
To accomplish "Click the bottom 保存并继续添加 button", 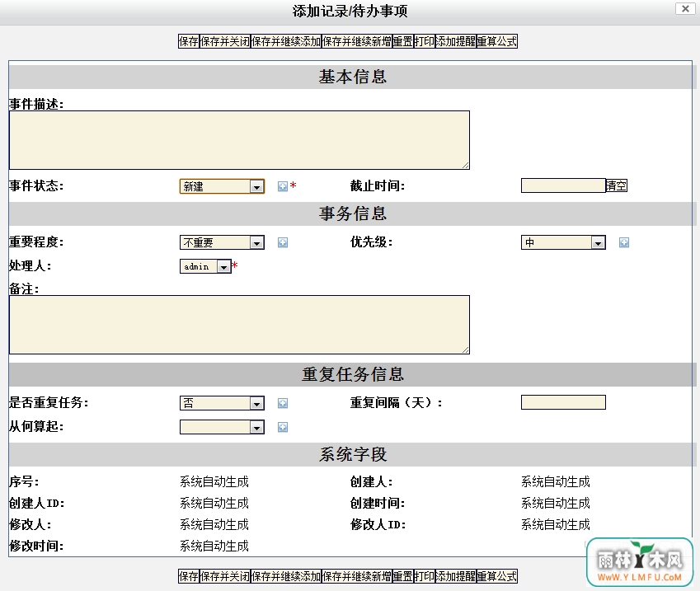I will pos(286,576).
